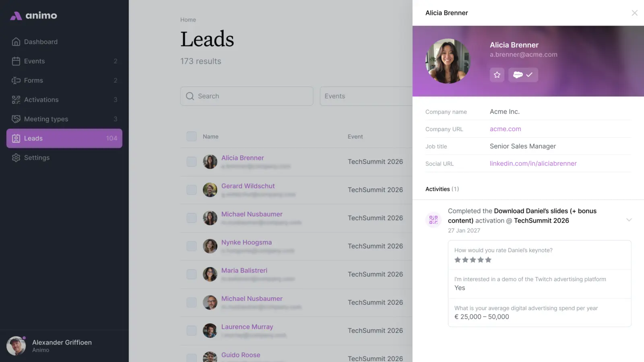Open Alicia Brenner's LinkedIn profile link
This screenshot has width=644, height=362.
coord(533,163)
